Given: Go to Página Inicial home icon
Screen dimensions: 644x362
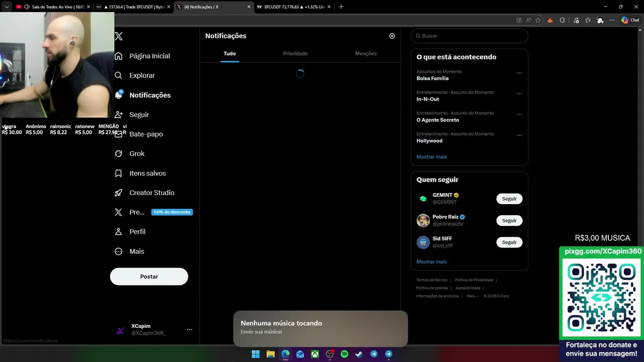Looking at the screenshot, I should pos(118,56).
